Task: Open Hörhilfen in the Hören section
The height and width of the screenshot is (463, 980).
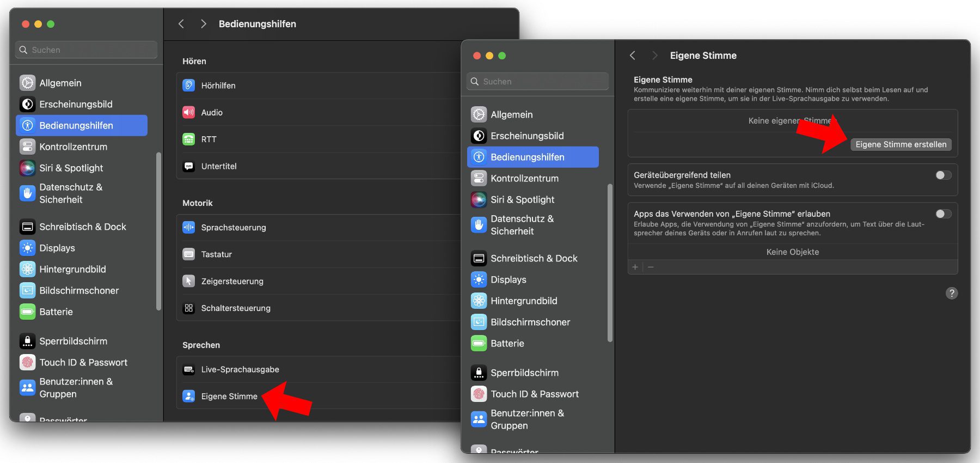Action: (218, 86)
